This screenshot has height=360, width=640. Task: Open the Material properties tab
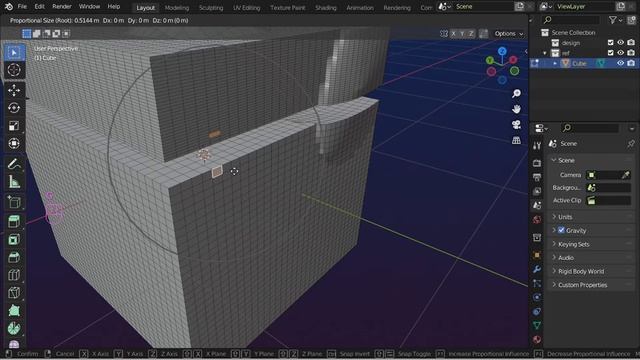537,339
